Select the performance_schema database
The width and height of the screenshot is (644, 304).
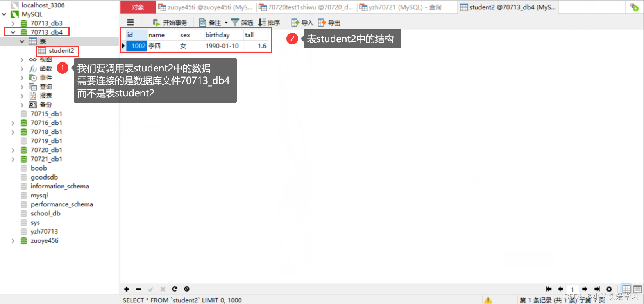click(62, 204)
